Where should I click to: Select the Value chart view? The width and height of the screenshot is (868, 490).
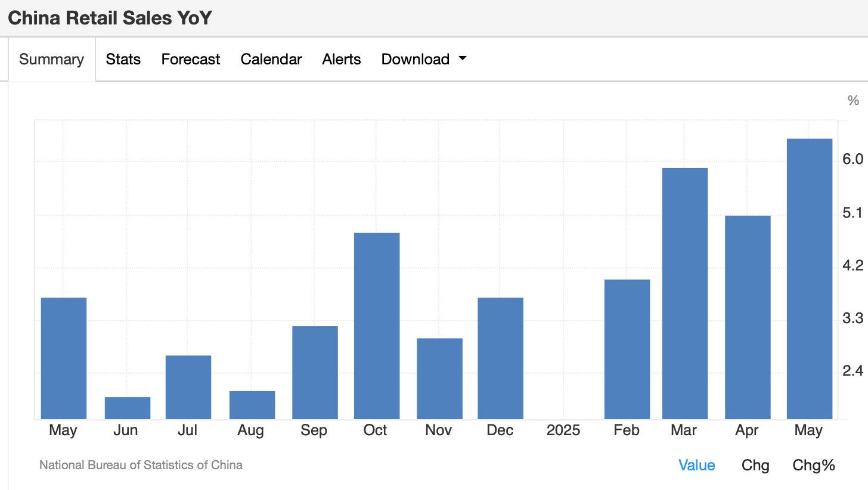click(x=697, y=465)
